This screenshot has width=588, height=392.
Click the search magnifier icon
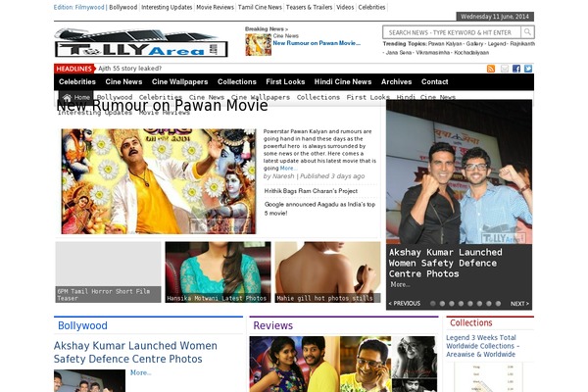coord(527,32)
